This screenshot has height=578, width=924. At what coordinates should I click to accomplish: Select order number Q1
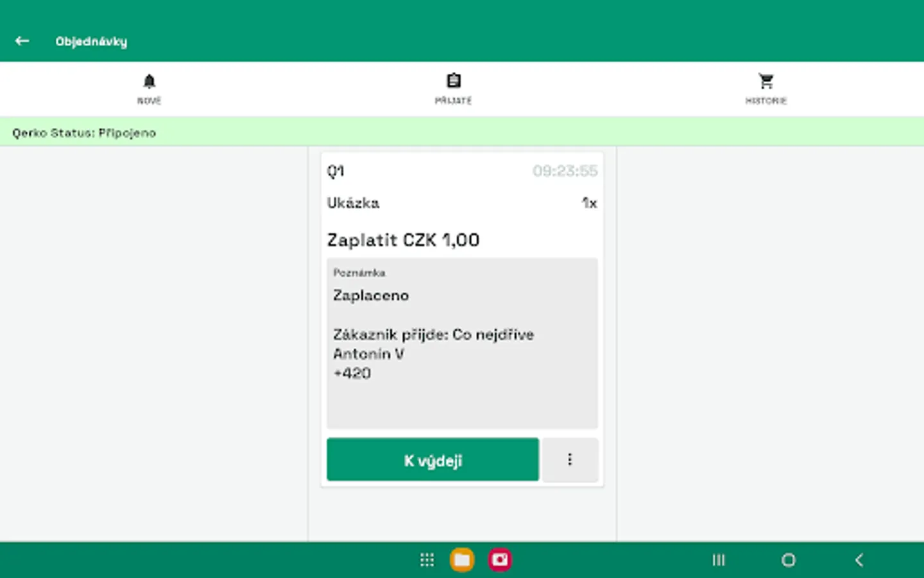pos(336,171)
